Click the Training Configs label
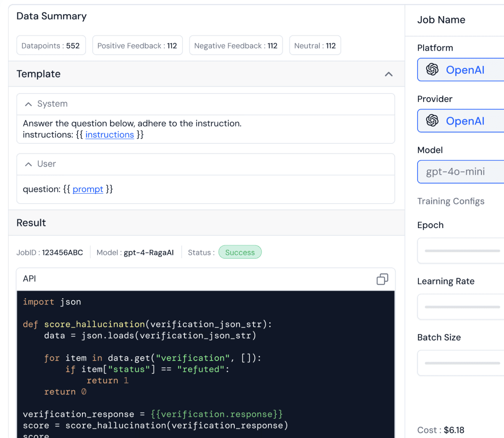Viewport: 504px width, 438px height. pyautogui.click(x=451, y=201)
